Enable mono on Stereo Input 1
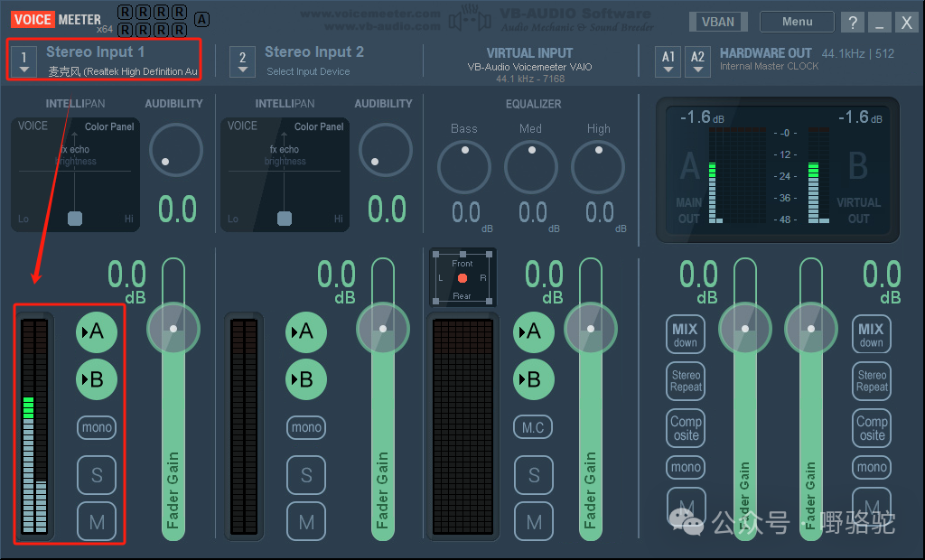925x560 pixels. tap(96, 427)
